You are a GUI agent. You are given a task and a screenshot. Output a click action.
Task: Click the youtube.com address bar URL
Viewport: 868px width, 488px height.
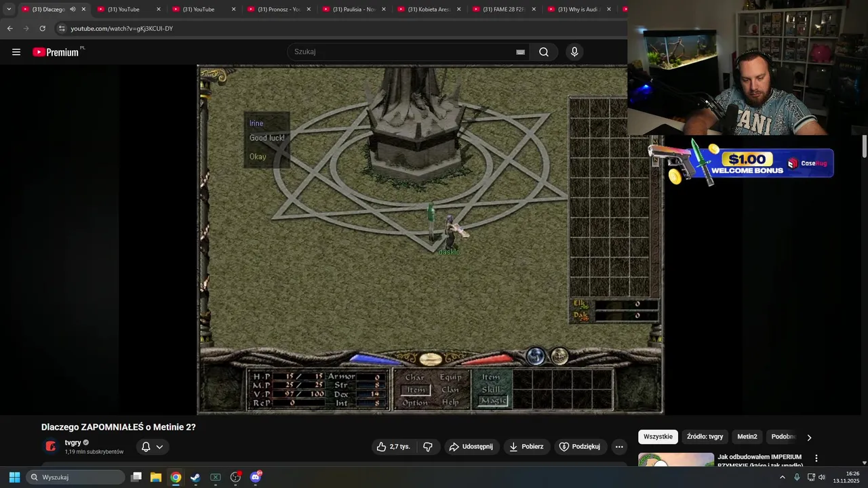pyautogui.click(x=122, y=28)
